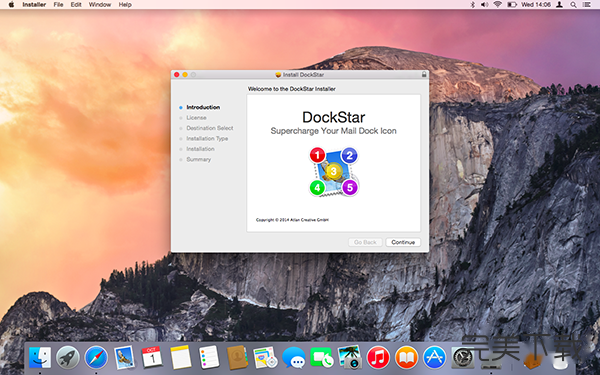Viewport: 600px width, 375px height.
Task: Open the Installer application menu
Action: (x=34, y=5)
